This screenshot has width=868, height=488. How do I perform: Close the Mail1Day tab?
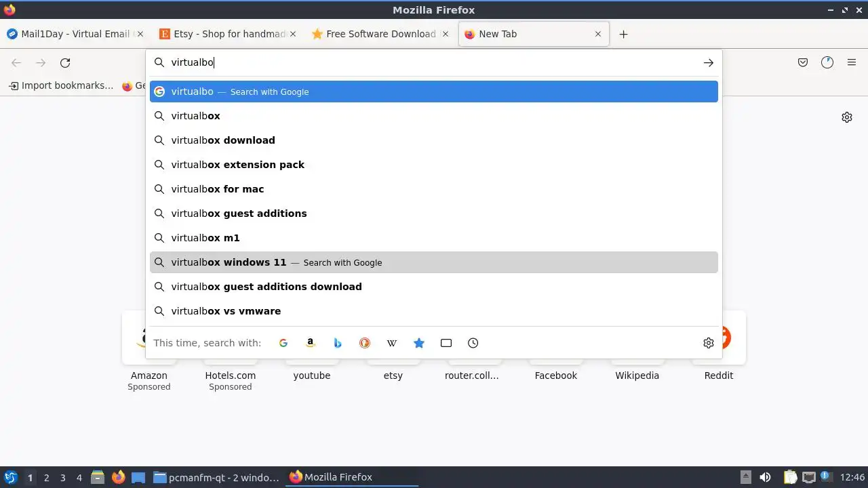tap(140, 34)
